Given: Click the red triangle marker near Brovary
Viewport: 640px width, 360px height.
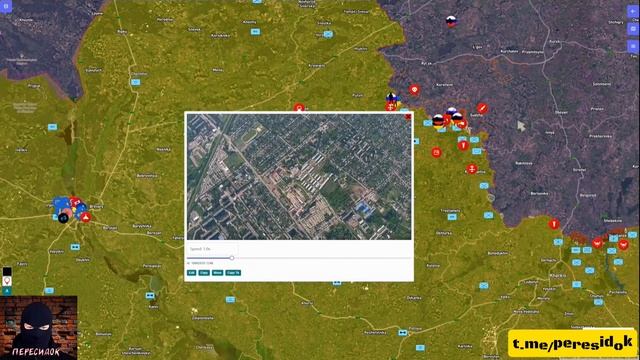Looking at the screenshot, I should 86,218.
